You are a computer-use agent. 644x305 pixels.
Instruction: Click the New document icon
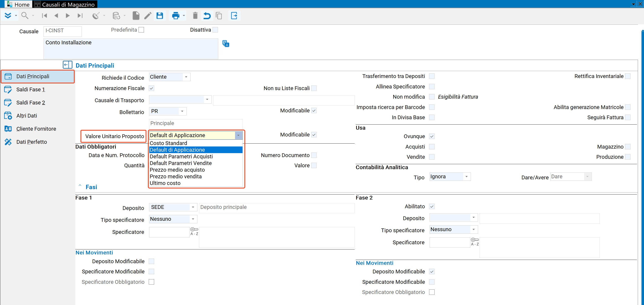tap(136, 16)
